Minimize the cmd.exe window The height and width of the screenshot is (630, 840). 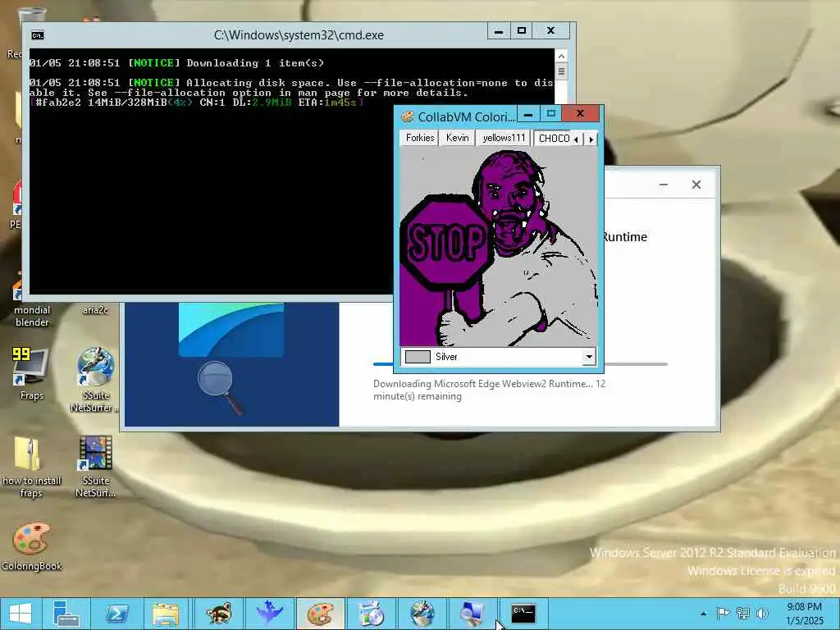click(x=498, y=31)
